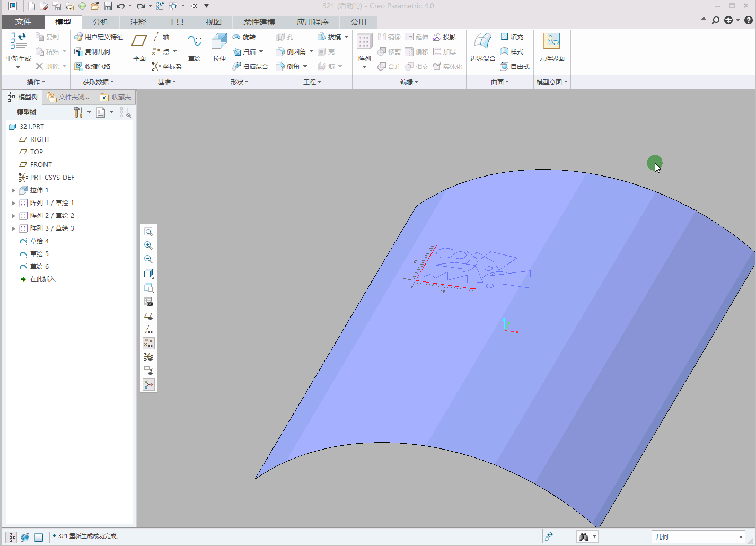Open the 模型意图 group dropdown

552,82
